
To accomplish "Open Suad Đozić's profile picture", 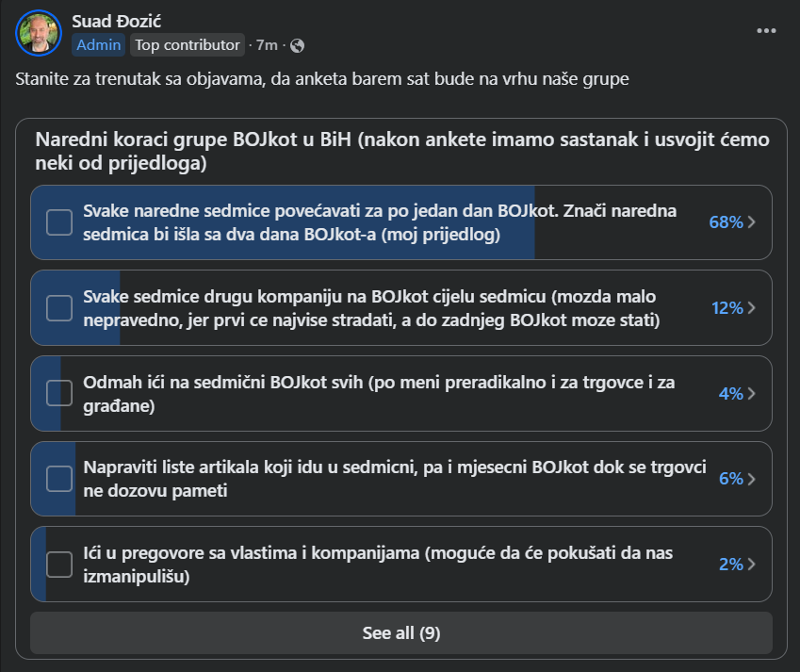I will (39, 33).
